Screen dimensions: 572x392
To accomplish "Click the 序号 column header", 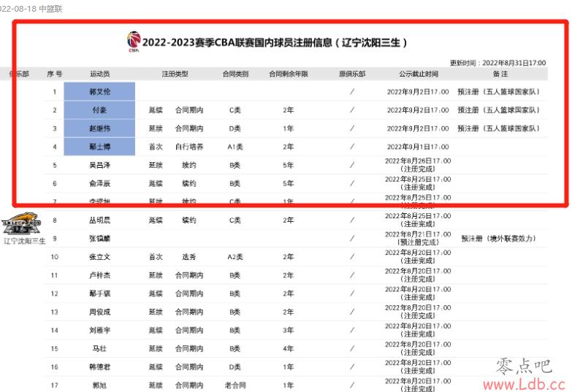I will pos(54,74).
